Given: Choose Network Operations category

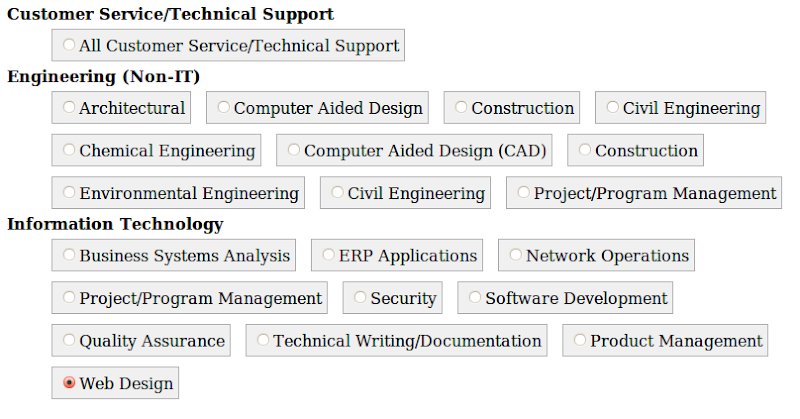Looking at the screenshot, I should 515,256.
